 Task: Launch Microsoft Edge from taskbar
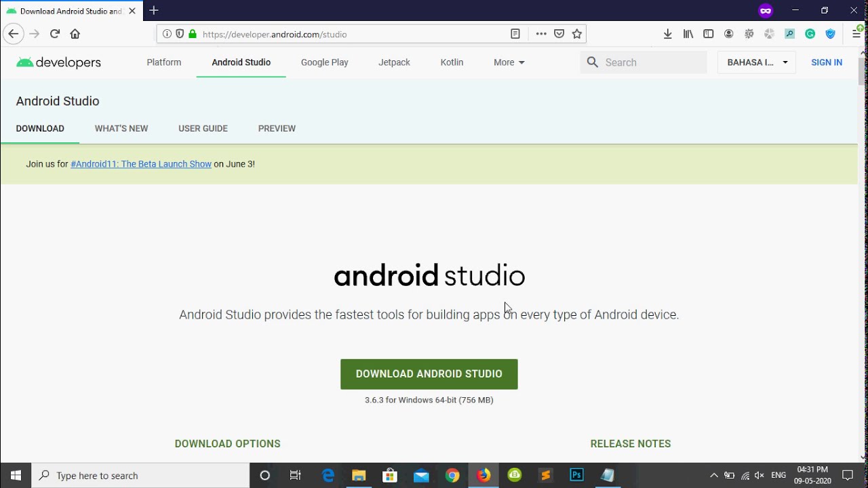click(x=328, y=475)
